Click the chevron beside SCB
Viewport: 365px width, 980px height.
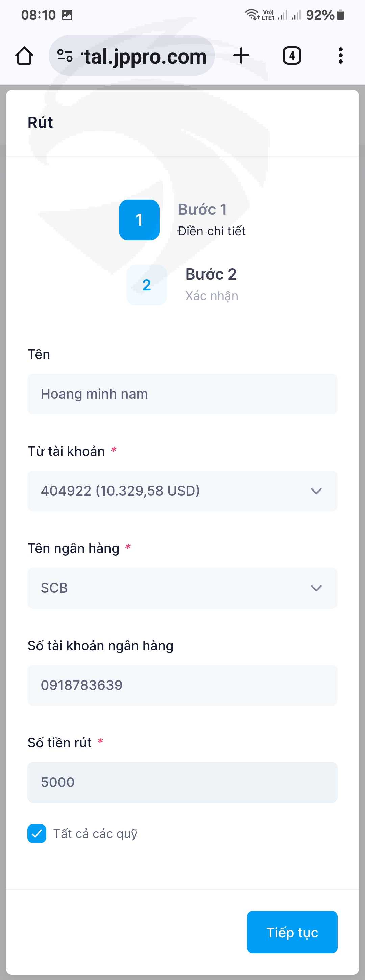(316, 588)
